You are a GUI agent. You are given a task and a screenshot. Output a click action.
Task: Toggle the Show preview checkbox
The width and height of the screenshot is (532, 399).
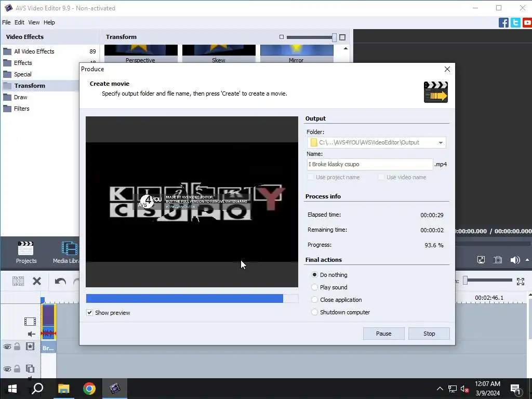click(x=89, y=312)
